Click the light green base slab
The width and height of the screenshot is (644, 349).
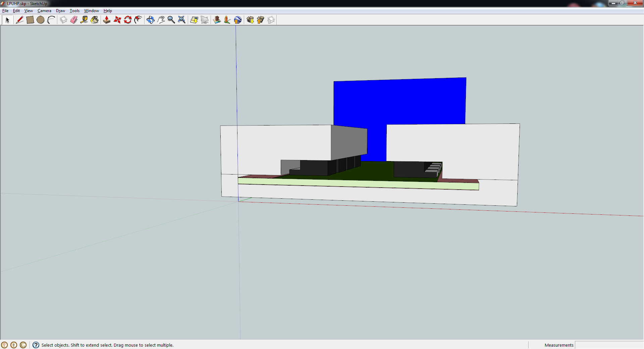pos(358,184)
